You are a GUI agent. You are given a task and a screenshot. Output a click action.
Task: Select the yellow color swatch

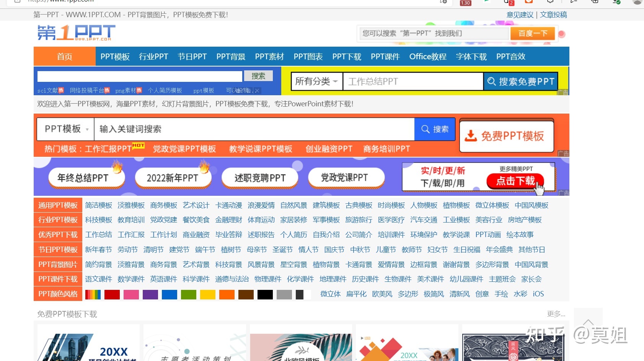point(208,294)
